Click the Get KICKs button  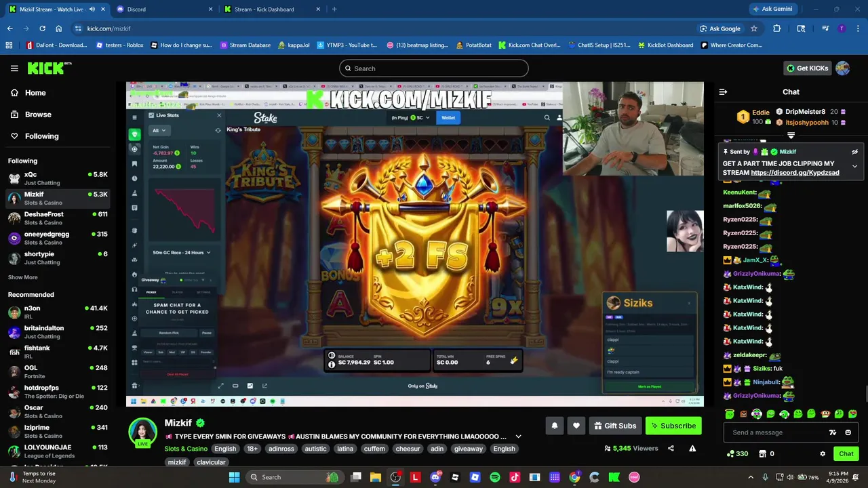tap(807, 68)
